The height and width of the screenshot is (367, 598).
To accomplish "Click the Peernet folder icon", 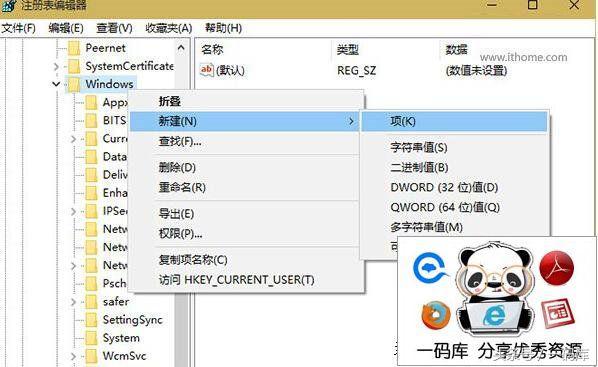I will [x=74, y=48].
